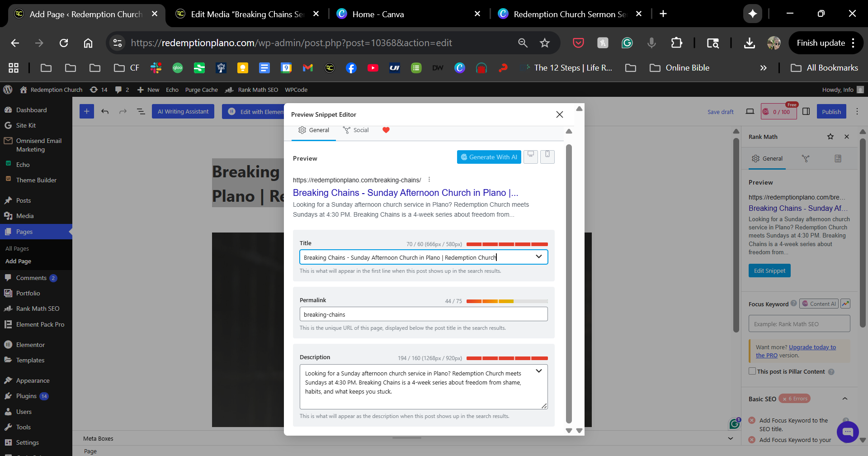The image size is (868, 456).
Task: Collapse the Basic SEO section
Action: [844, 399]
